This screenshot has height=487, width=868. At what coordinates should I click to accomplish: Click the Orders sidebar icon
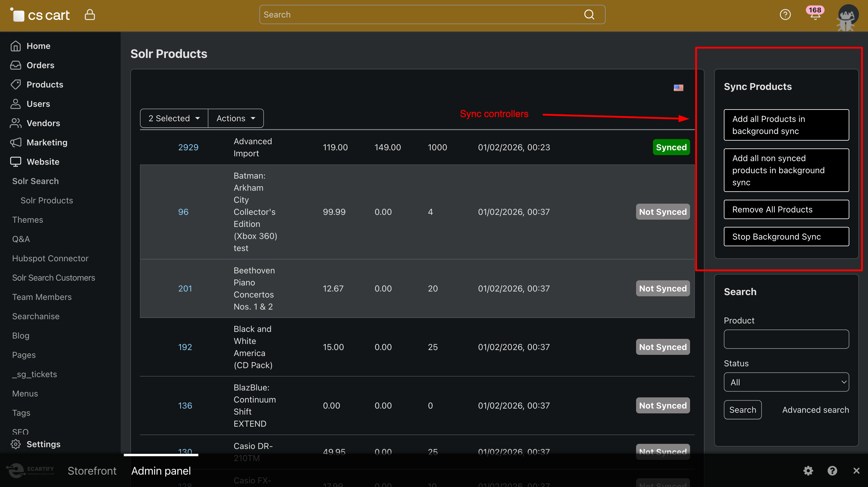tap(16, 65)
